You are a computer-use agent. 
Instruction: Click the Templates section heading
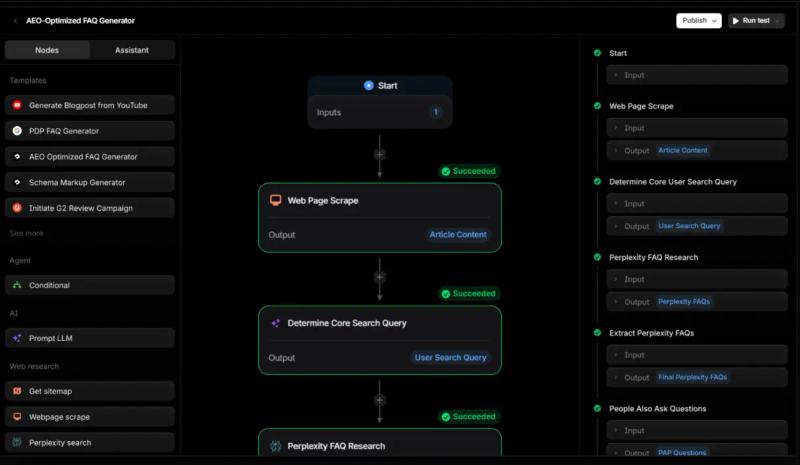click(x=28, y=81)
